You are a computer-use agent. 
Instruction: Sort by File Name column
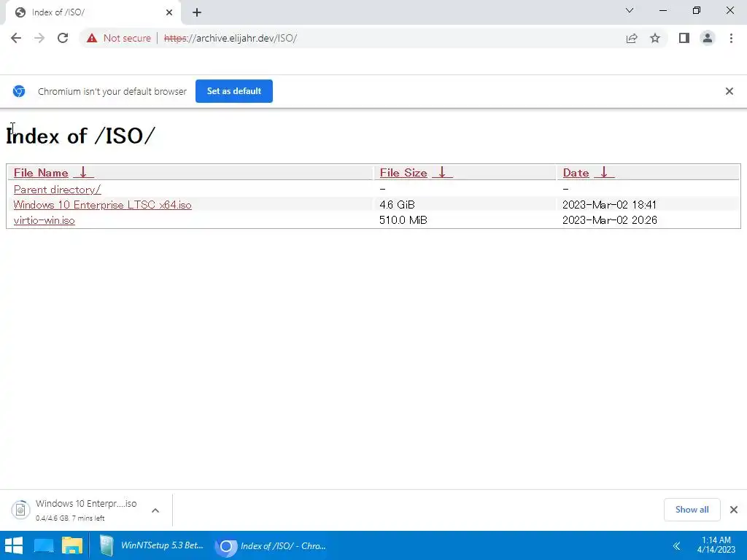point(41,173)
